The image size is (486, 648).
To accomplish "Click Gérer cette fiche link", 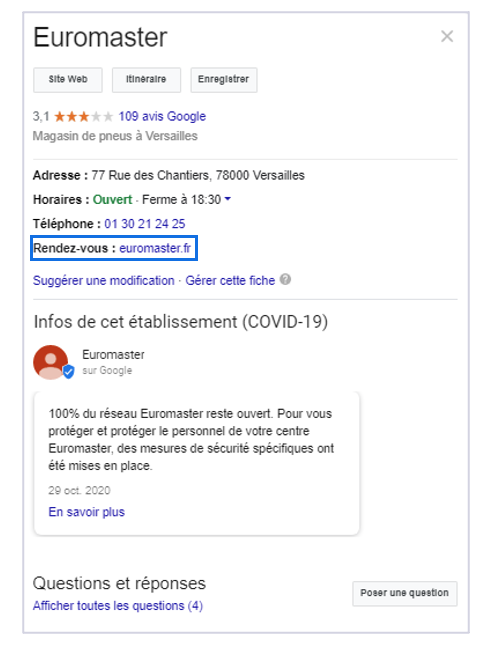I will [x=230, y=281].
